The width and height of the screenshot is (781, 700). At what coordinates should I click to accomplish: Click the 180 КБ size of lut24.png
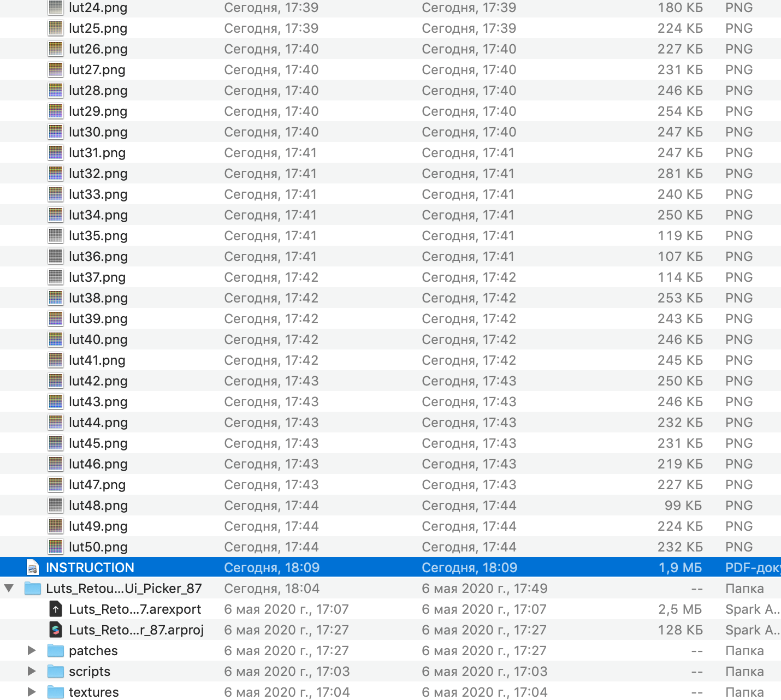tap(680, 8)
